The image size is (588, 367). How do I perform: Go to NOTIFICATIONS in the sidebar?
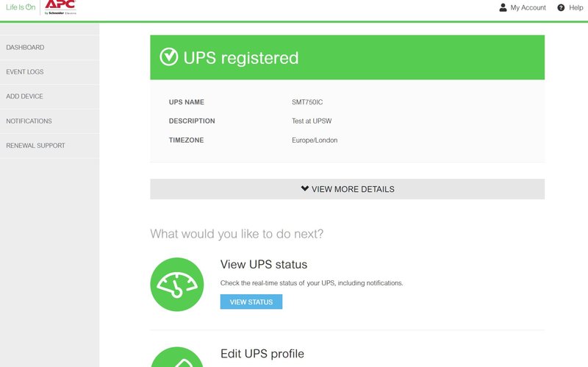point(49,121)
